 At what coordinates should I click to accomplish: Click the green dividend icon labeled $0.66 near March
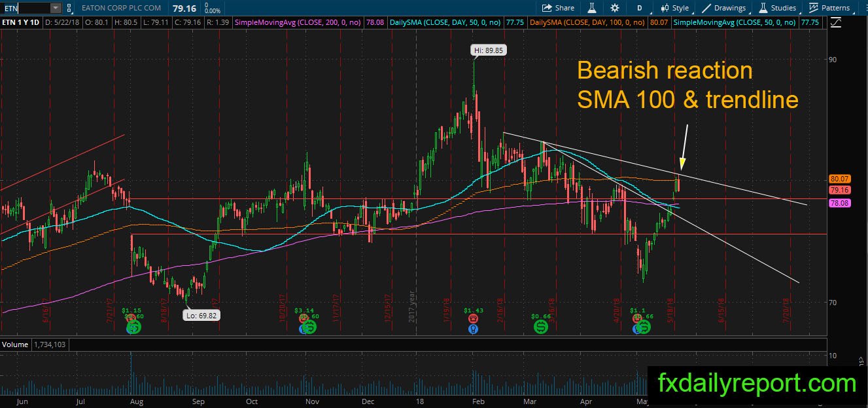tap(541, 325)
